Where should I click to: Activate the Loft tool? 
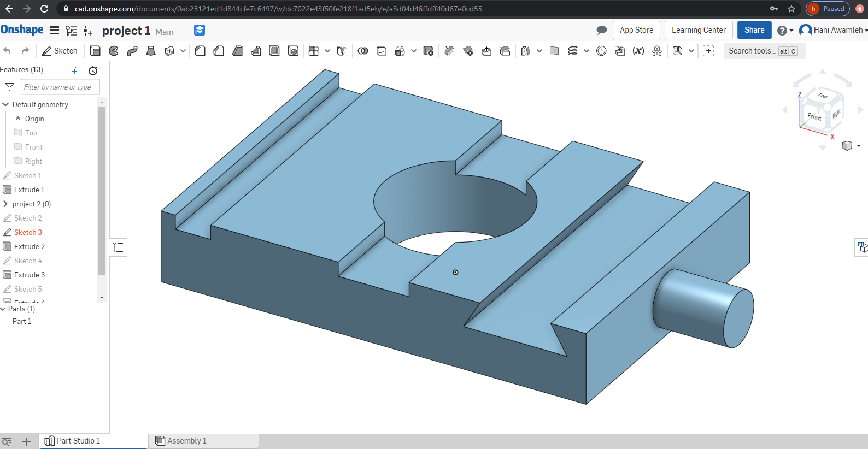[151, 51]
